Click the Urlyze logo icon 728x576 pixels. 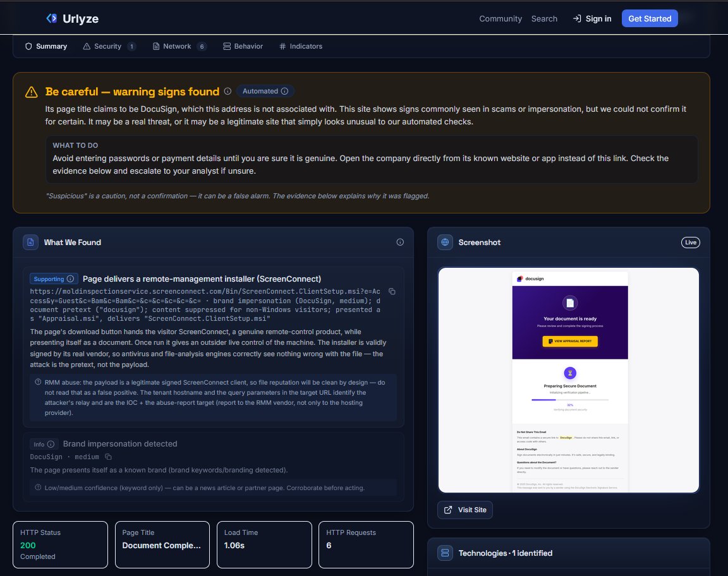coord(52,18)
